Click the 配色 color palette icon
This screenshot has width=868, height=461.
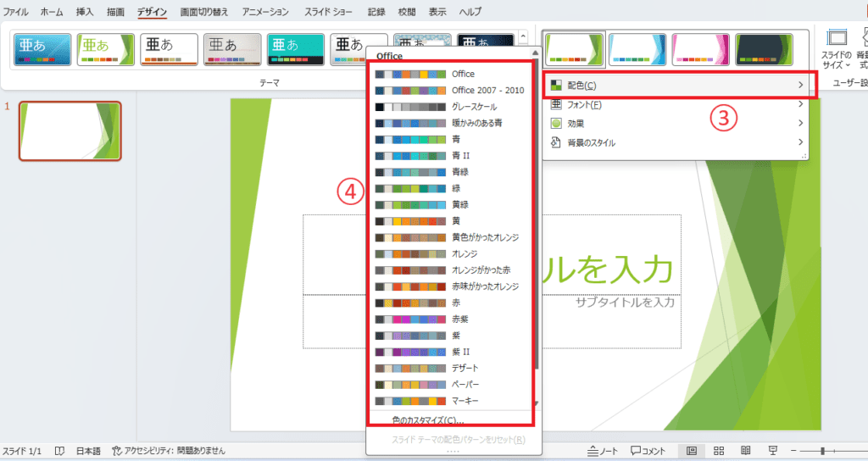pyautogui.click(x=556, y=86)
